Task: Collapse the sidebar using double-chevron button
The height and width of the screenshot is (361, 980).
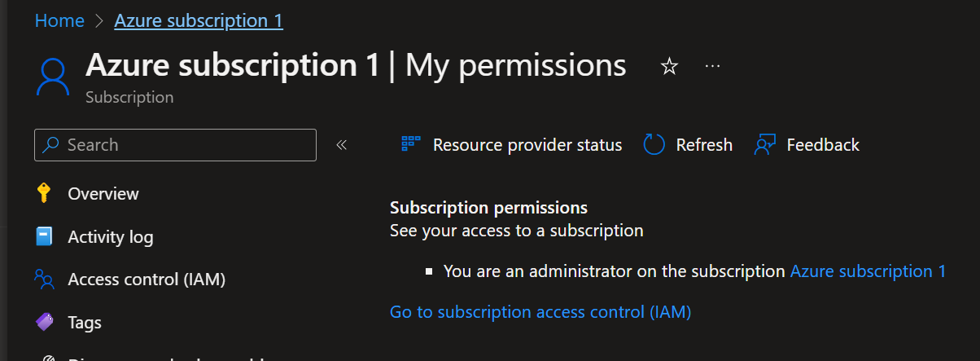Action: point(342,145)
